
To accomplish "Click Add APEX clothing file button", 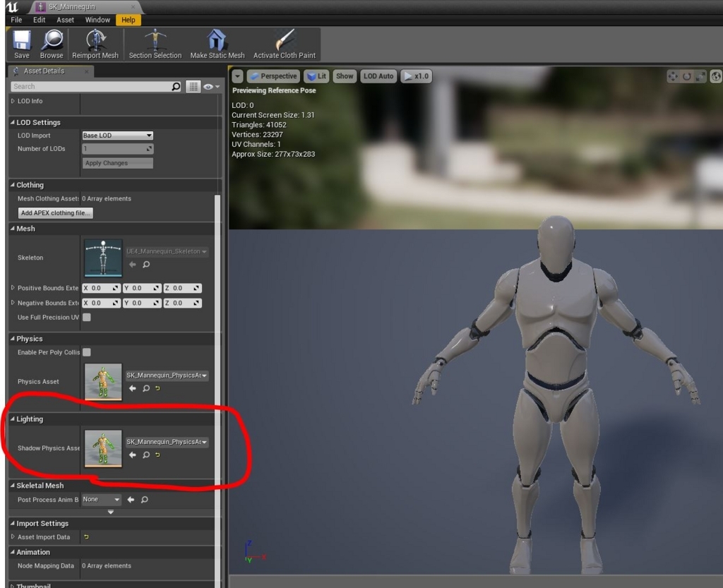I will [x=55, y=213].
